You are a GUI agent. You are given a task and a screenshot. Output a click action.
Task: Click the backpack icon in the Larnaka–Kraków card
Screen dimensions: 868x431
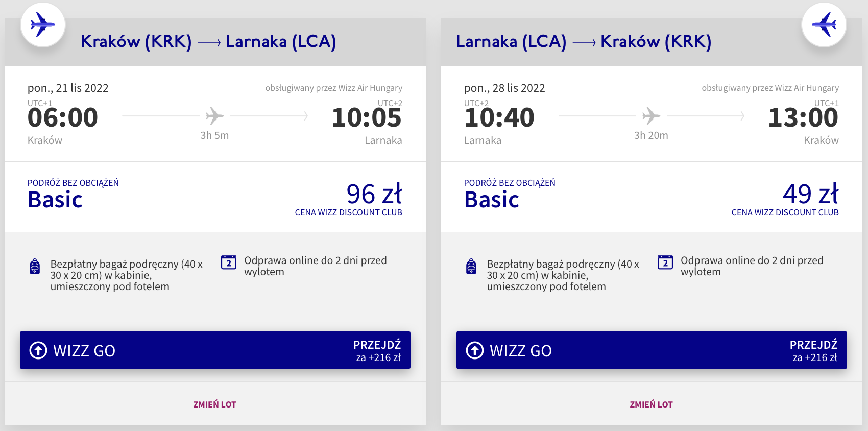click(x=471, y=266)
